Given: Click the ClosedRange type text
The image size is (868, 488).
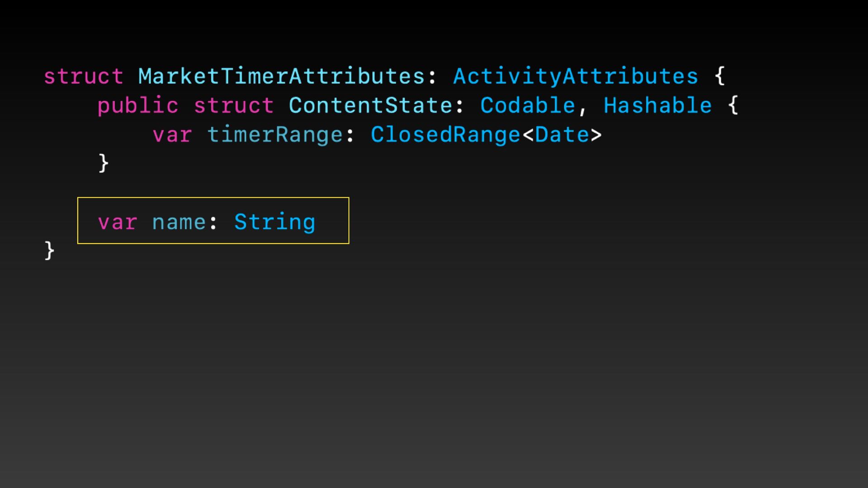Looking at the screenshot, I should [x=445, y=135].
